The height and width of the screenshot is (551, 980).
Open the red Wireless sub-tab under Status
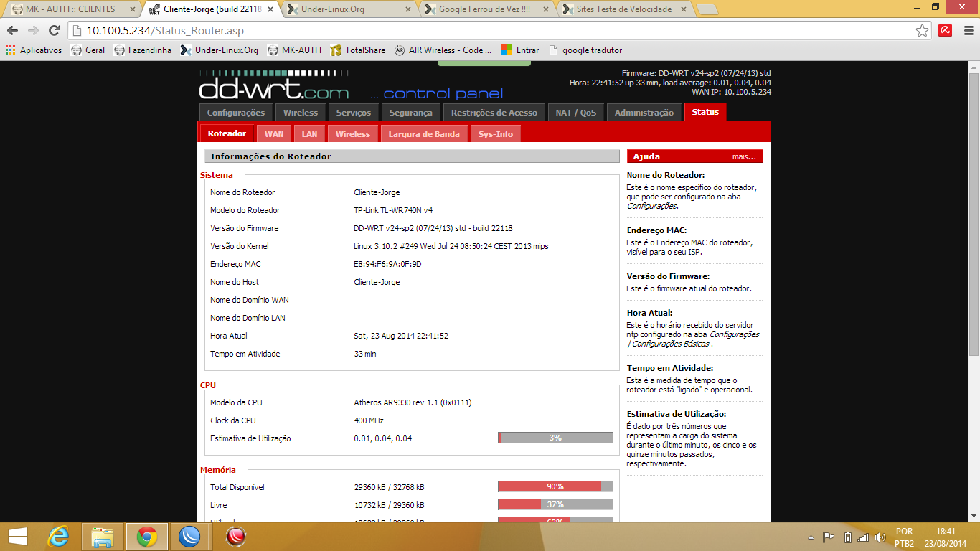tap(353, 134)
